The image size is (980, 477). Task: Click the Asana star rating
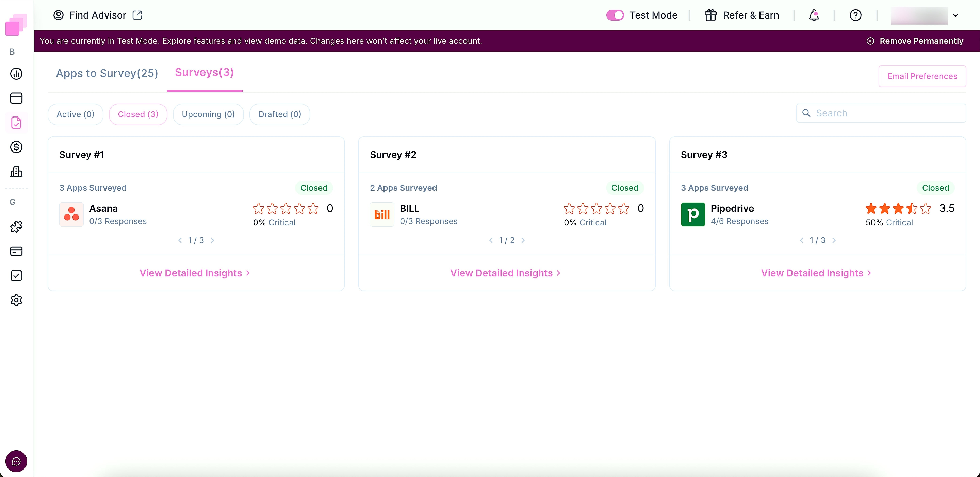[x=286, y=208]
